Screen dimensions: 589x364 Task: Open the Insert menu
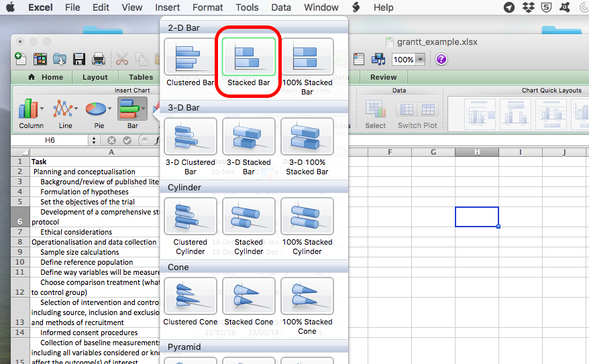167,7
